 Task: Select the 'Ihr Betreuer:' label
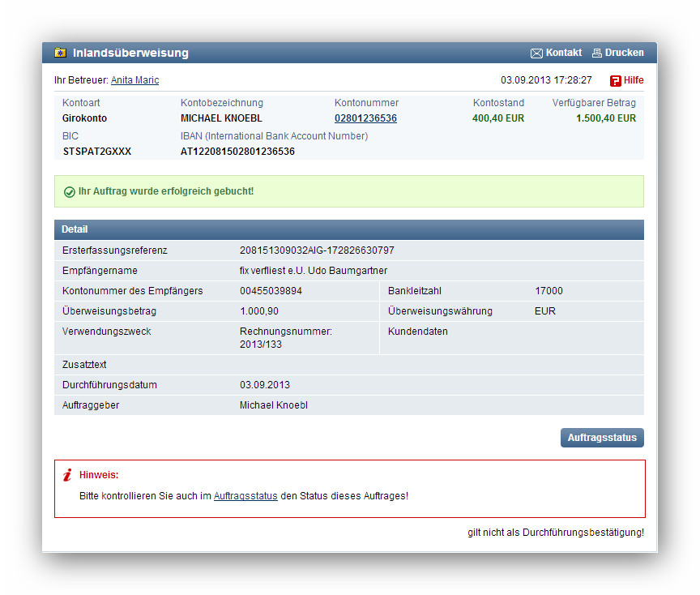click(81, 80)
